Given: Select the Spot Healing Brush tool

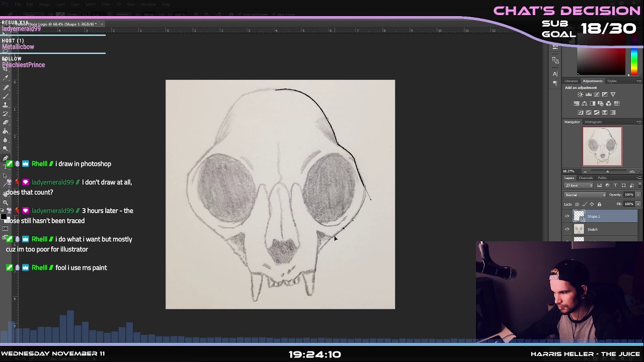Looking at the screenshot, I should pyautogui.click(x=6, y=87).
